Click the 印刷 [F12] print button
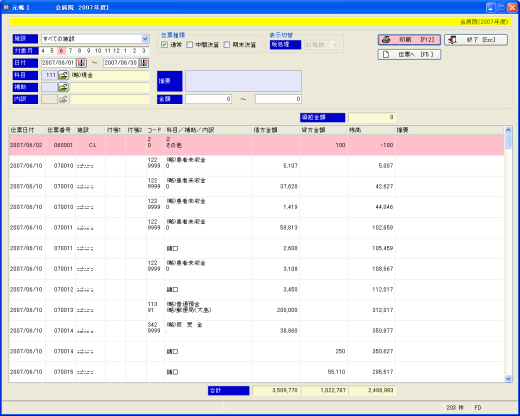 click(x=409, y=40)
